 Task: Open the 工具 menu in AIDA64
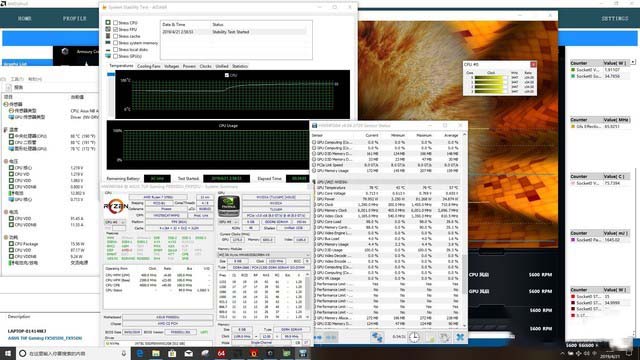pos(17,79)
